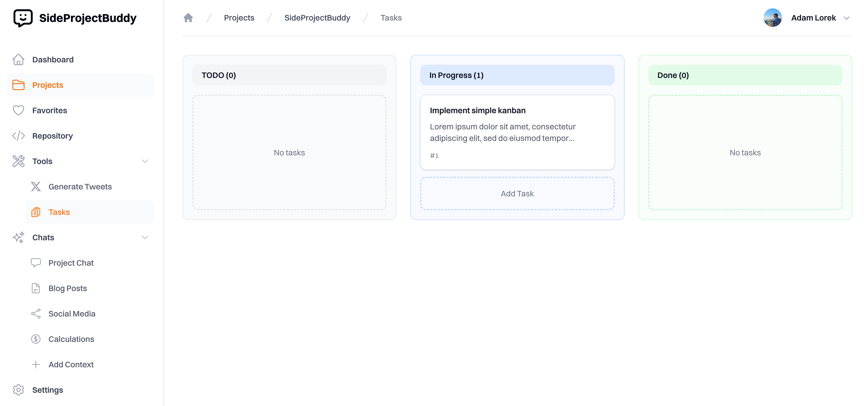Click the SideProjectBuddy logo icon
Image resolution: width=868 pixels, height=406 pixels.
point(23,18)
